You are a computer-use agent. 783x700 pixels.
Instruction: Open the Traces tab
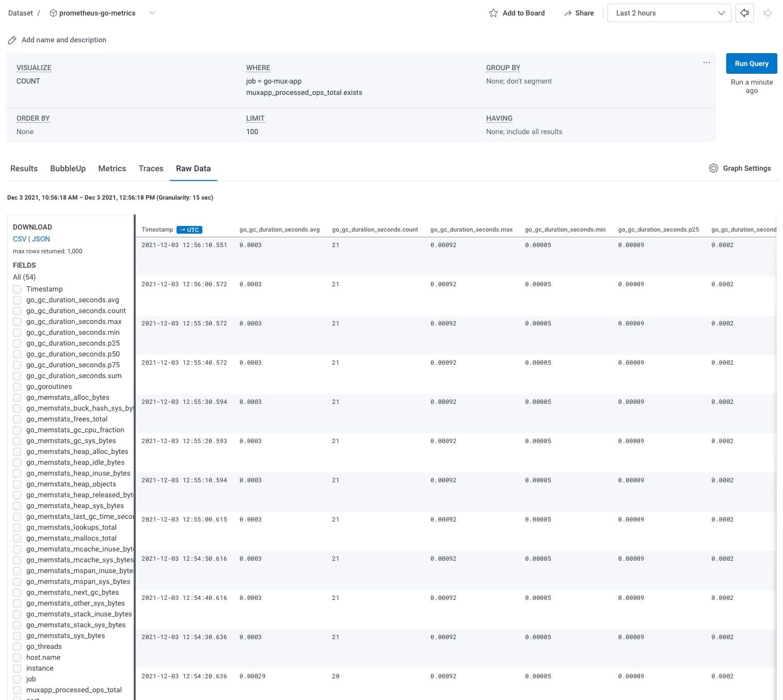click(x=150, y=168)
